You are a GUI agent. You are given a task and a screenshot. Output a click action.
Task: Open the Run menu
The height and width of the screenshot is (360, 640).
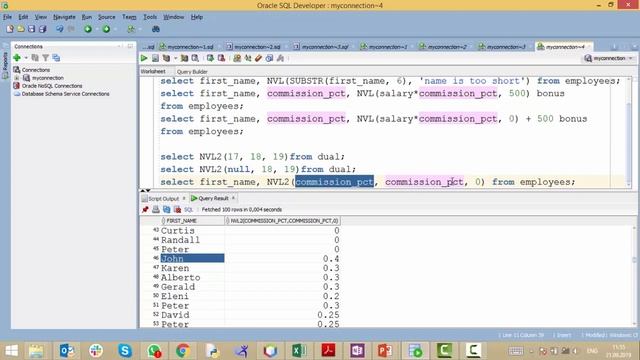87,17
